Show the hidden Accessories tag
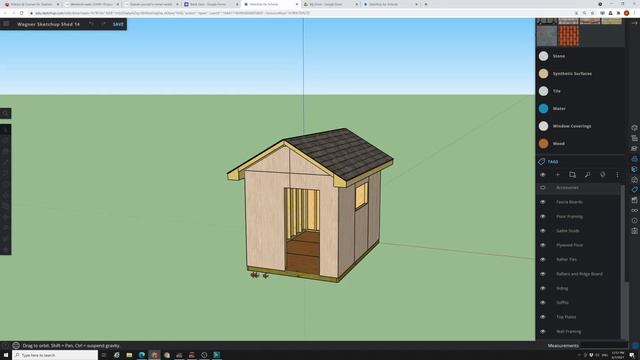This screenshot has height=360, width=640. (543, 188)
